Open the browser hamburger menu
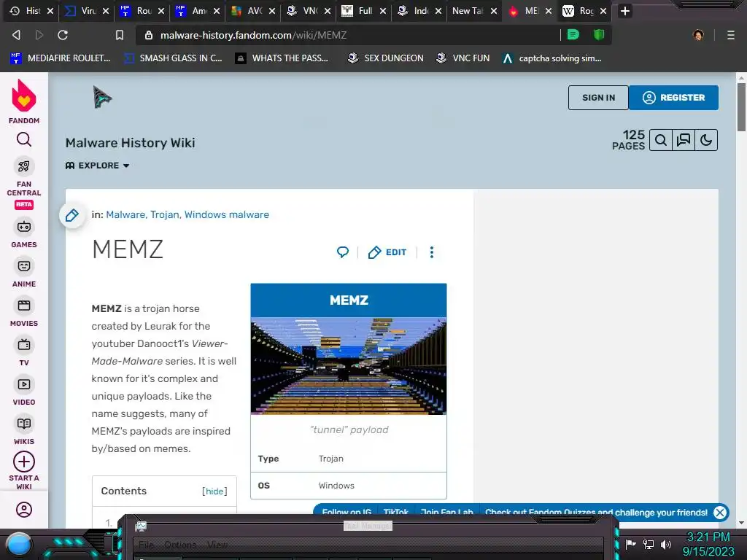747x560 pixels. pyautogui.click(x=731, y=35)
